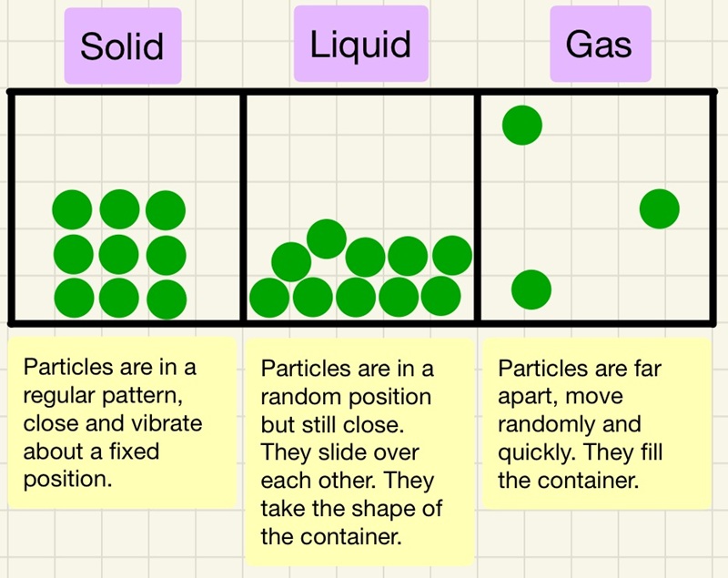Click the purple Gas label
The height and width of the screenshot is (578, 728).
[x=600, y=44]
